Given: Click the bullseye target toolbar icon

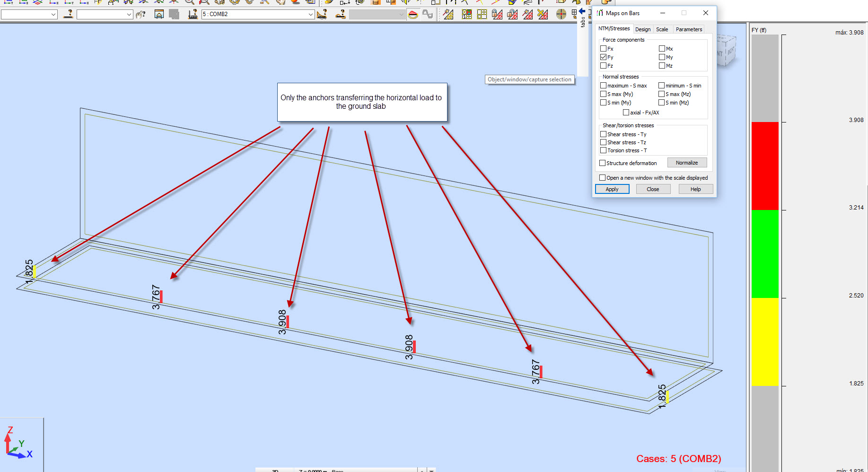Looking at the screenshot, I should click(561, 14).
